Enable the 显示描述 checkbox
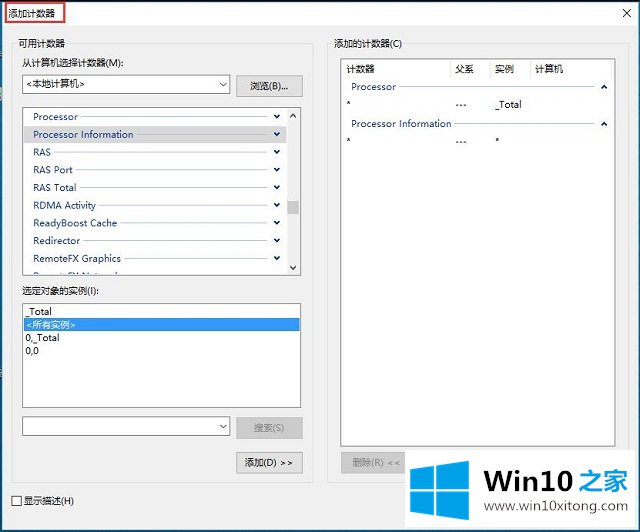The width and height of the screenshot is (640, 532). tap(16, 501)
